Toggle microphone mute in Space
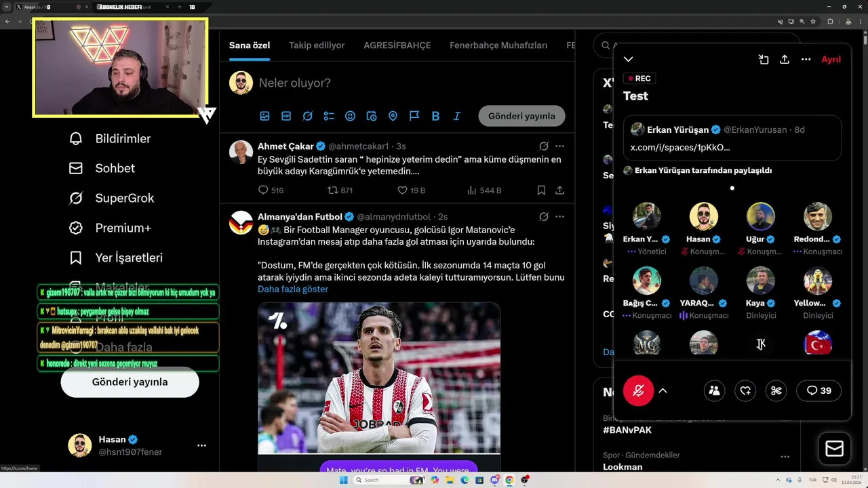 click(x=638, y=390)
